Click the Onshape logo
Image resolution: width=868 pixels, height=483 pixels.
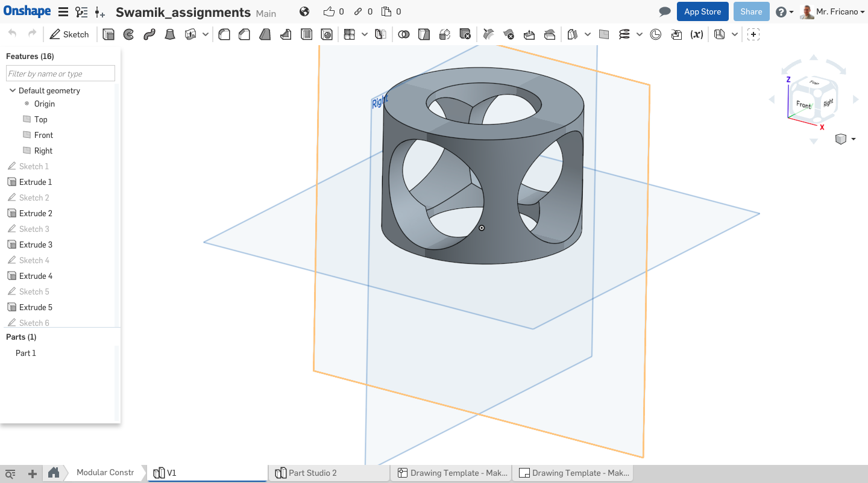[27, 11]
